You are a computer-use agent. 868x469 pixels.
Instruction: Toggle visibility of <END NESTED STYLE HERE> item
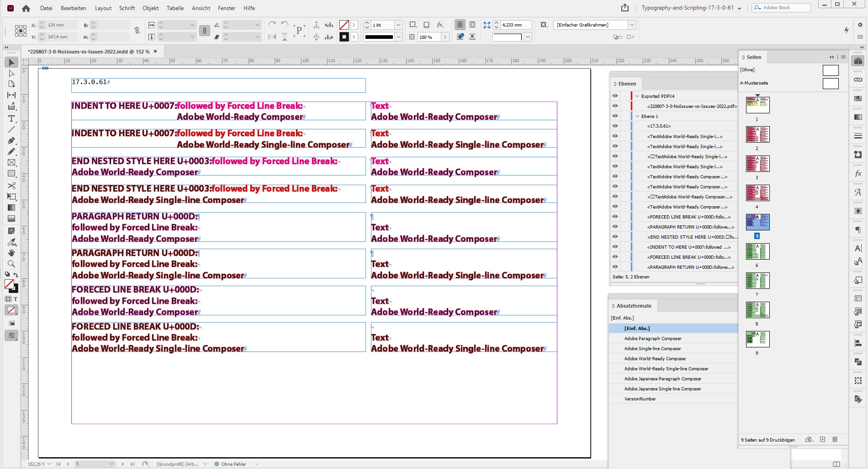click(x=615, y=237)
